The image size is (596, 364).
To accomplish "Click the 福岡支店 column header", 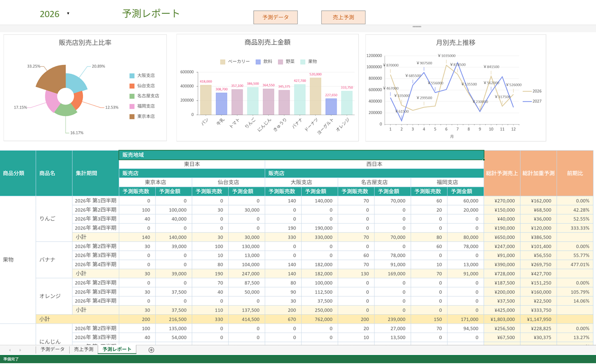I will [447, 182].
